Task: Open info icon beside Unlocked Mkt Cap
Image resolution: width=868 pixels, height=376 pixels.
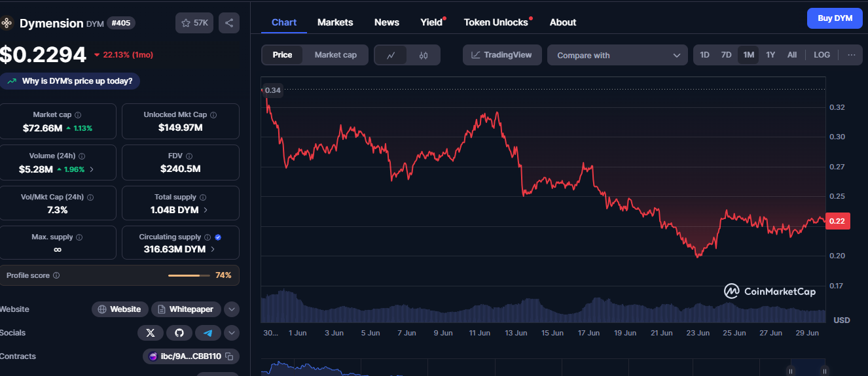Action: point(213,115)
